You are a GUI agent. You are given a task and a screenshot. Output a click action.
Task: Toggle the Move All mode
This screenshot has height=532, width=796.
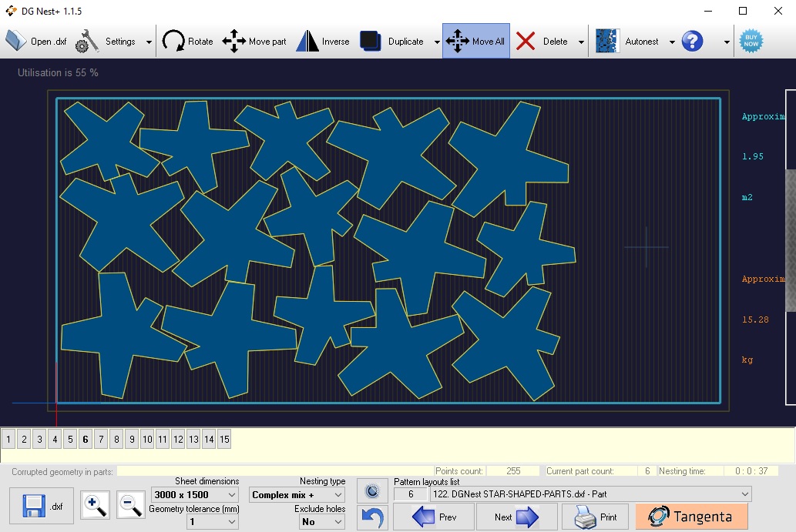tap(475, 41)
